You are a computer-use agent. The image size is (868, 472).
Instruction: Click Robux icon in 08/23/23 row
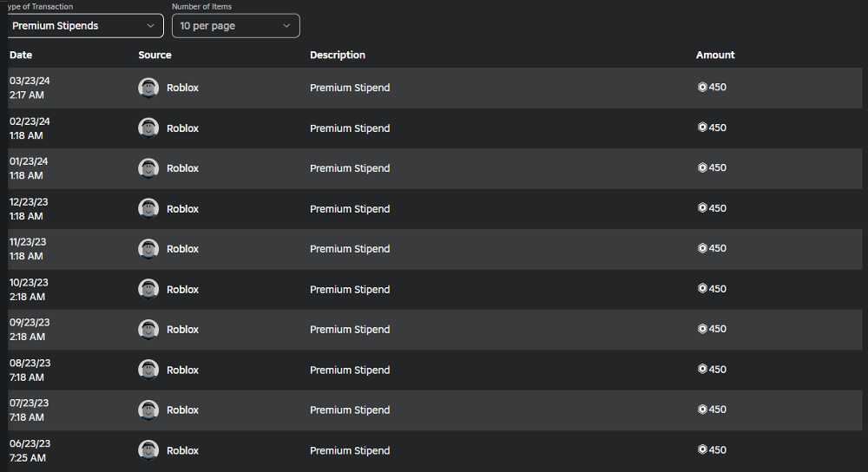702,369
